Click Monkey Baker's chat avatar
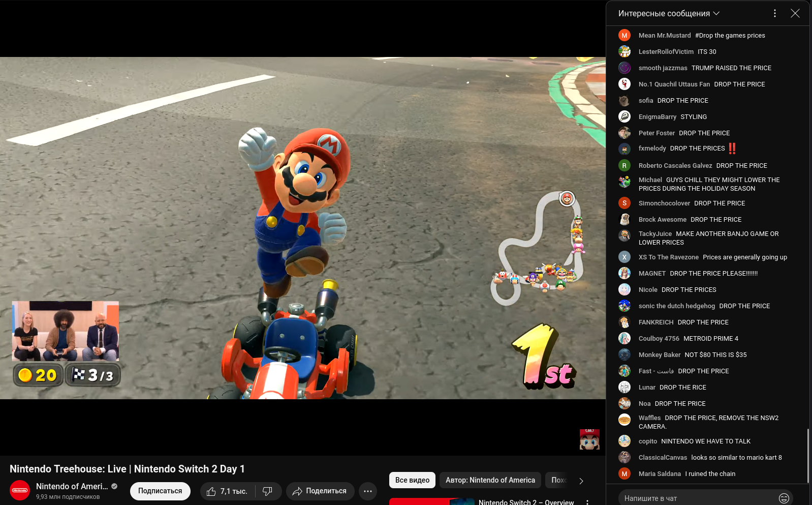This screenshot has width=812, height=505. click(624, 354)
